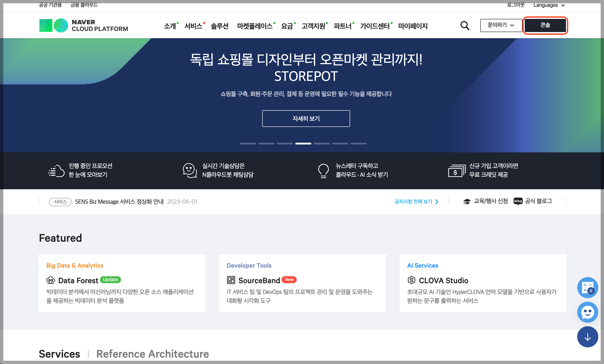
Task: Click the newsletter lightbulb icon
Action: tap(323, 171)
